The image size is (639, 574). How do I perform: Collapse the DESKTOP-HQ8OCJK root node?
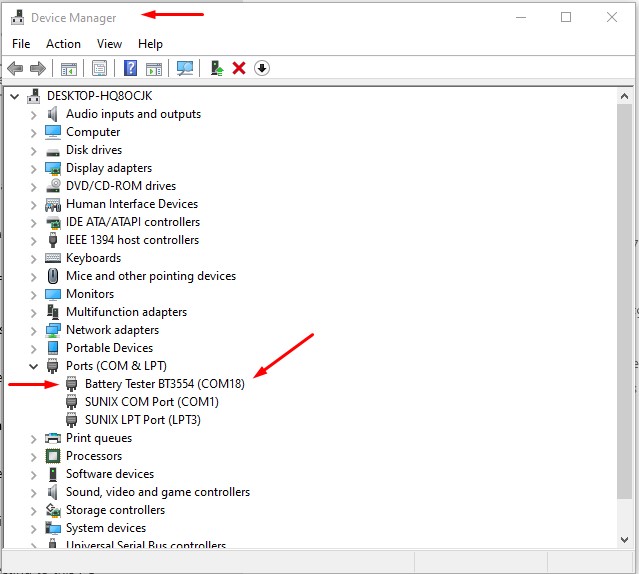[15, 97]
